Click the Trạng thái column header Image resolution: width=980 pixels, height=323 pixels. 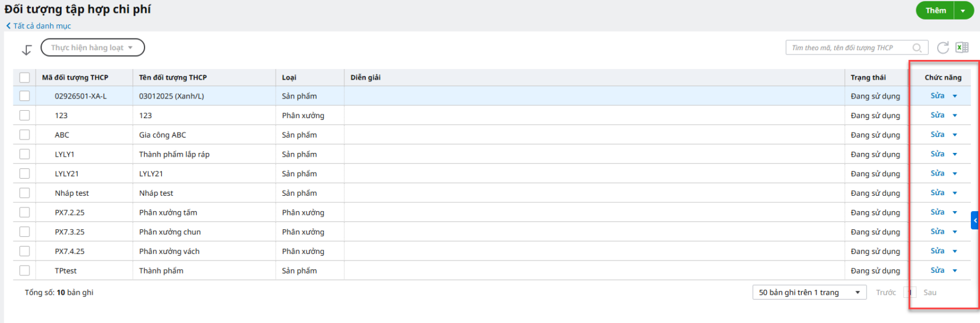(868, 78)
